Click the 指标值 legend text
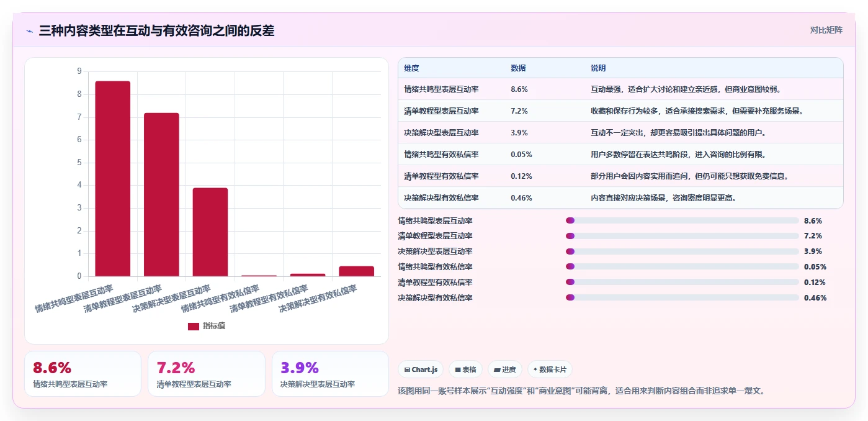This screenshot has height=421, width=868. (214, 326)
